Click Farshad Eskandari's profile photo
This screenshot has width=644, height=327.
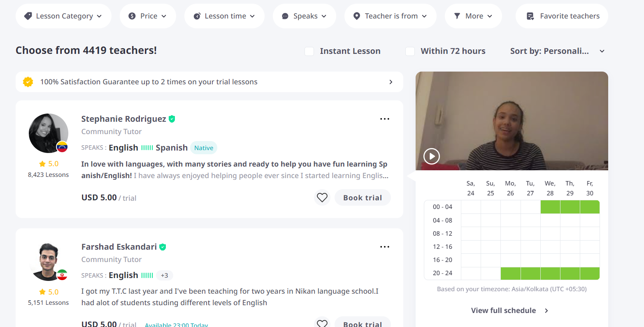pyautogui.click(x=49, y=261)
